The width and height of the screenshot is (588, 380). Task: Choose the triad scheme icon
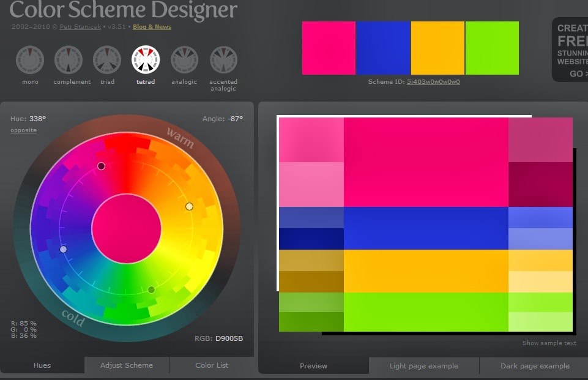tap(106, 59)
